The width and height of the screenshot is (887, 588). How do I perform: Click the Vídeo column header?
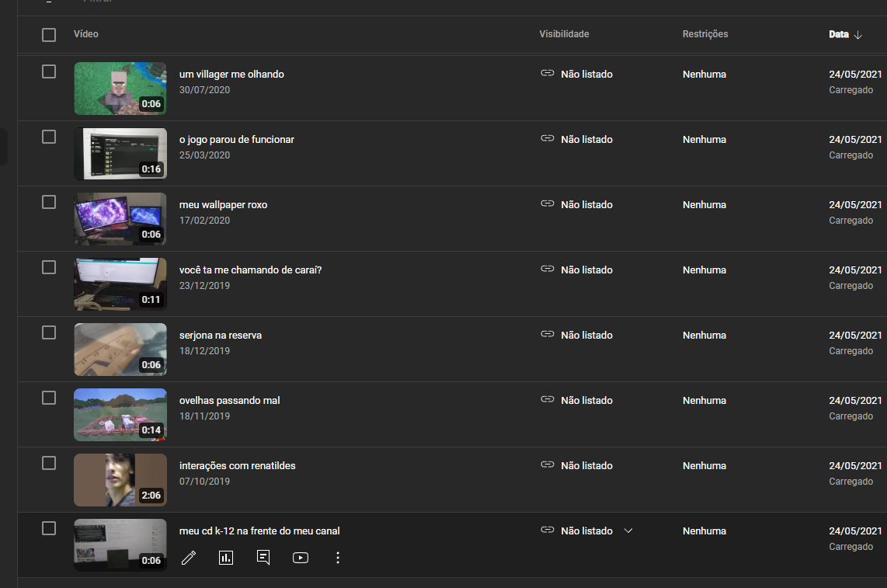tap(86, 34)
